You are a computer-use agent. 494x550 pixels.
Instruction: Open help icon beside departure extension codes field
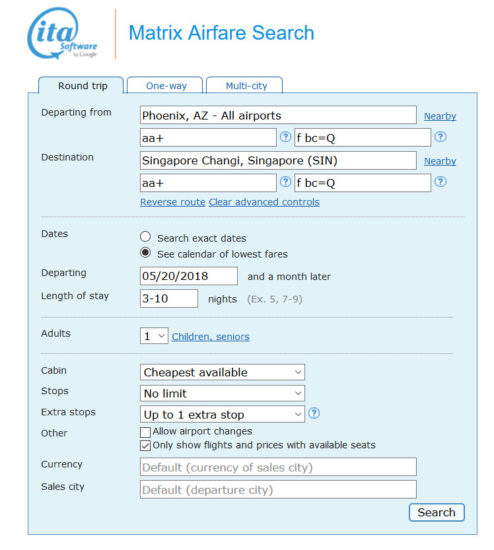[x=440, y=137]
